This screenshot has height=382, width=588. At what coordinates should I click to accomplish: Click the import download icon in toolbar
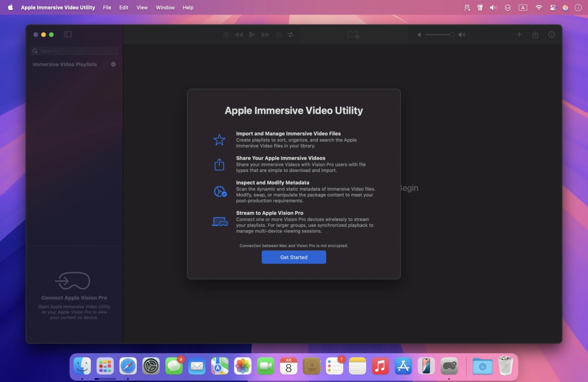pyautogui.click(x=535, y=34)
